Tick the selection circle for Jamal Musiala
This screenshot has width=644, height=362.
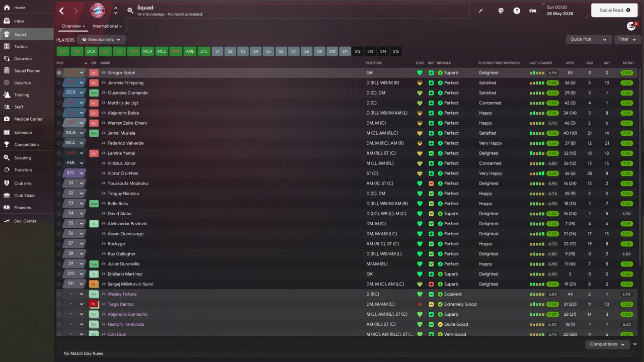[x=59, y=133]
